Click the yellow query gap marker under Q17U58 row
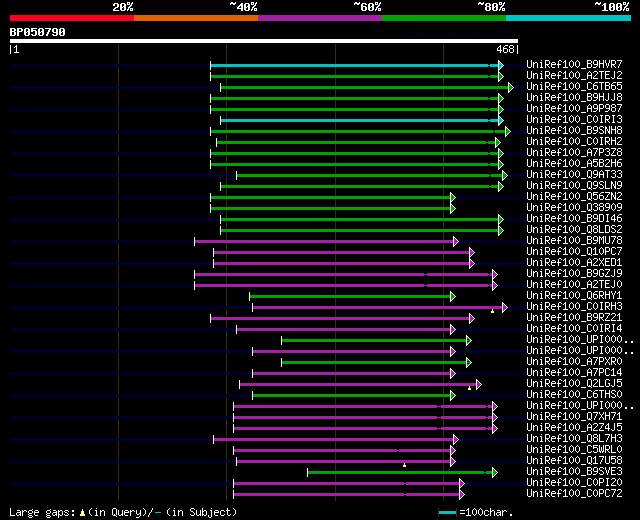This screenshot has width=640, height=520. [x=404, y=465]
